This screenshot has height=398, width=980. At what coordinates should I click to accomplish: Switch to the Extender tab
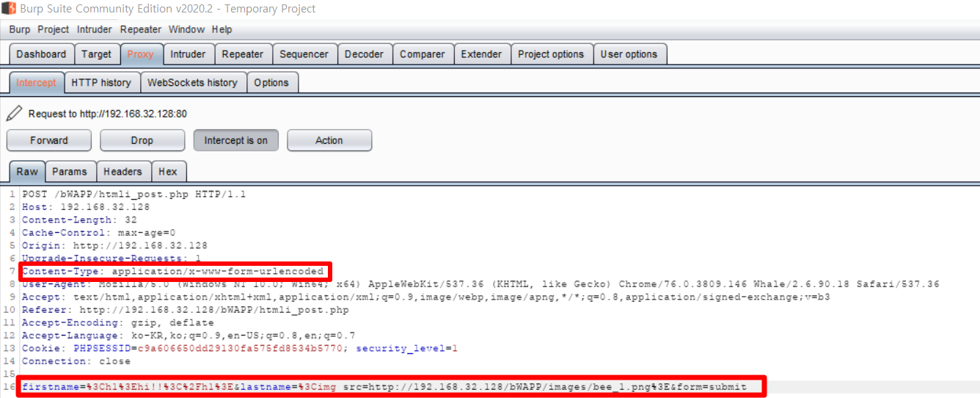click(x=482, y=54)
